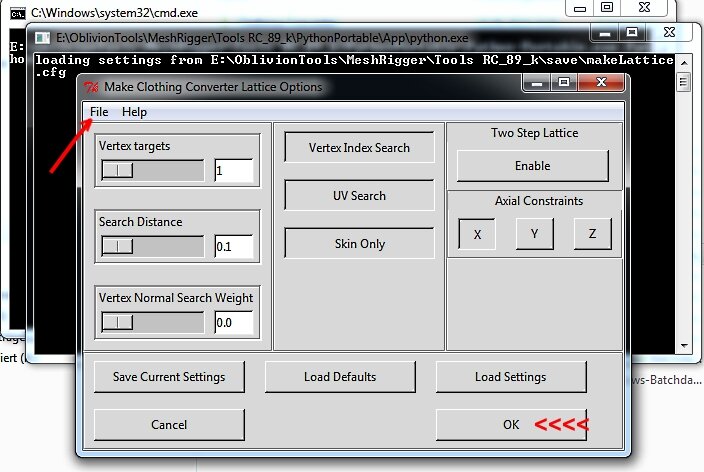Click the Vertex Normal Search Weight slider

pos(153,322)
